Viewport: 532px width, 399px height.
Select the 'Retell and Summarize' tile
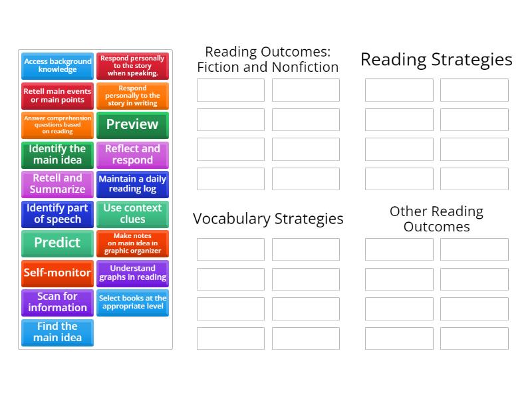57,184
